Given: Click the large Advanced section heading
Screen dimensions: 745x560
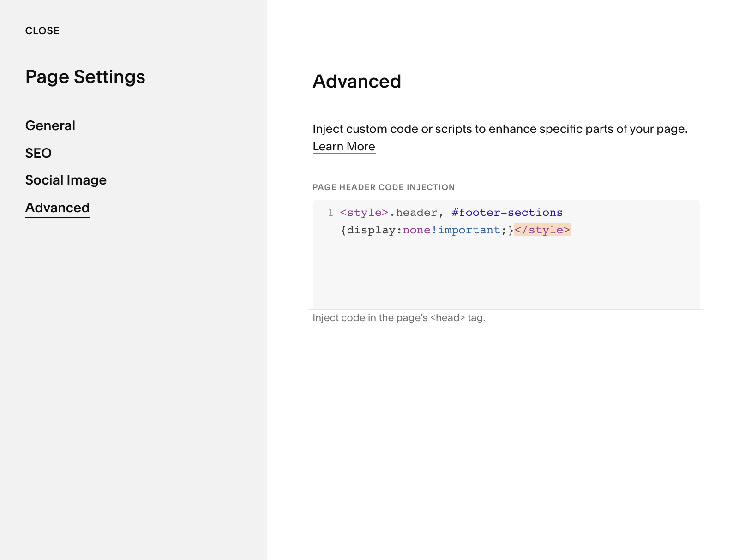Looking at the screenshot, I should (357, 82).
